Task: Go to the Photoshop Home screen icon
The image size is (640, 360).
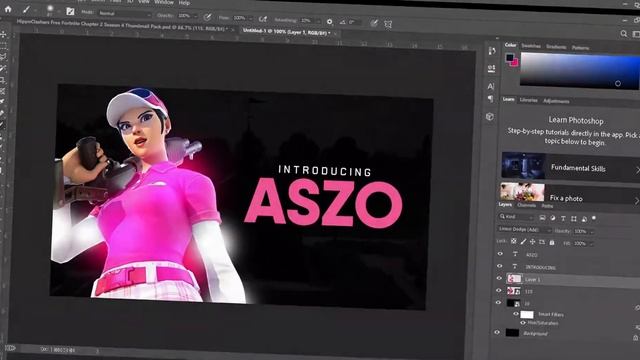Action: (x=8, y=9)
